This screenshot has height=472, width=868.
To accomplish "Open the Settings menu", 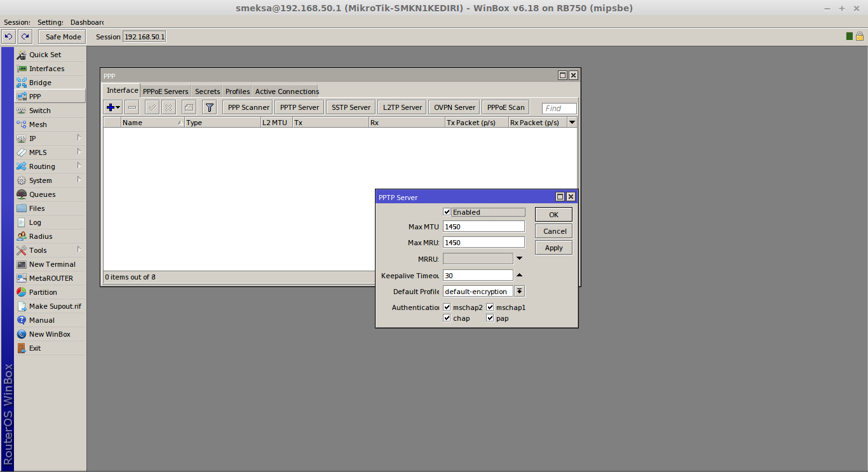I will tap(50, 22).
